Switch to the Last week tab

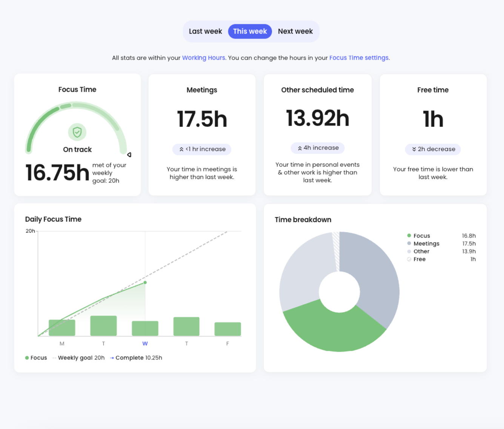205,31
